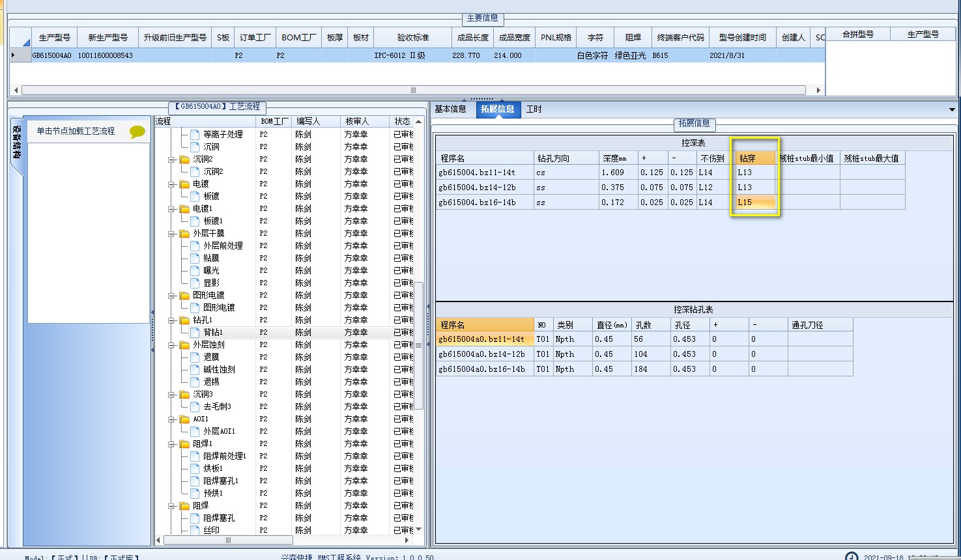Select the 丝印 tree node
Viewport: 961px width, 560px height.
[x=211, y=530]
